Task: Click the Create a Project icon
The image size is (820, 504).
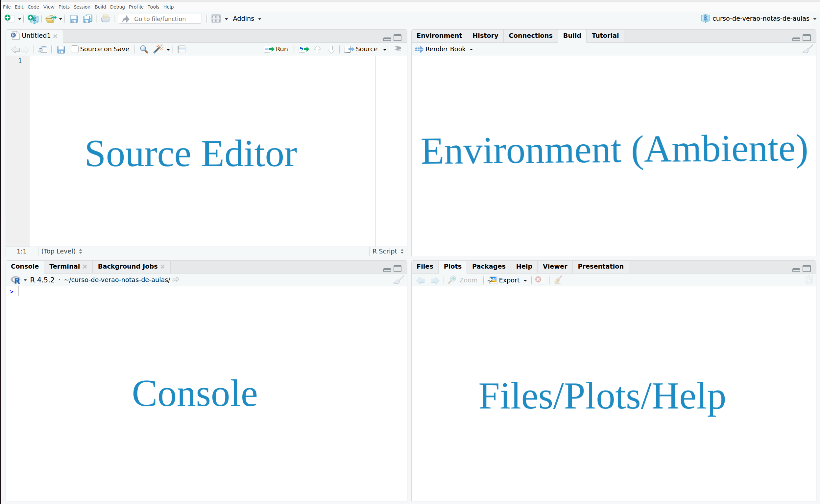Action: pyautogui.click(x=33, y=19)
